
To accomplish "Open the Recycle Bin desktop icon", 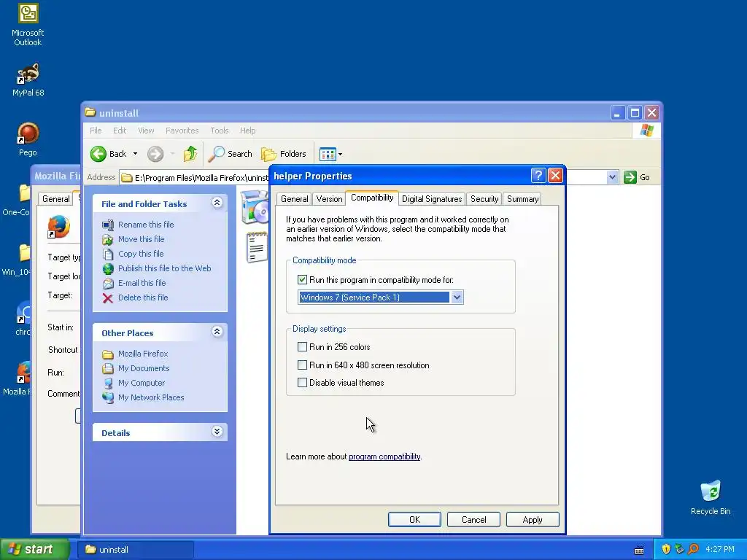I will click(711, 497).
